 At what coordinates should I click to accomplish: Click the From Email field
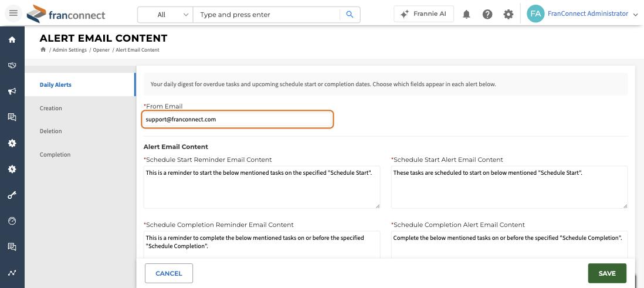tap(238, 119)
